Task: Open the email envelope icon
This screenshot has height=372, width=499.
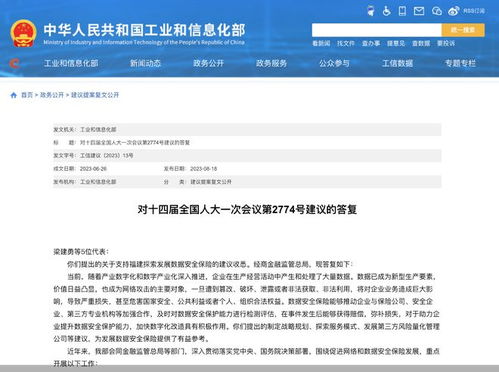Action: click(419, 11)
